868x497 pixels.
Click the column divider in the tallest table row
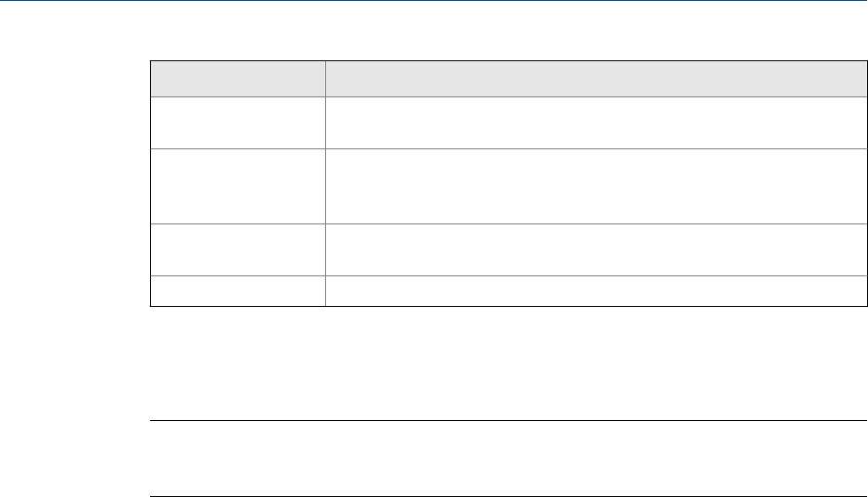325,185
